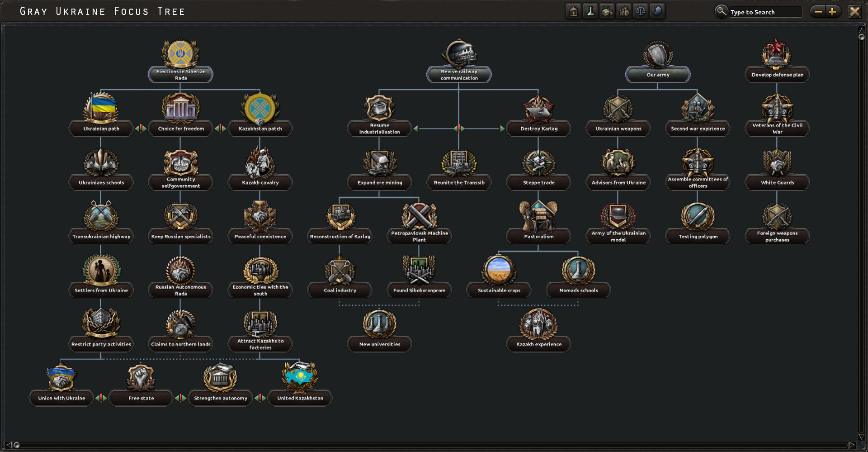Select the Veterans of the Civil War icon

coord(777,108)
